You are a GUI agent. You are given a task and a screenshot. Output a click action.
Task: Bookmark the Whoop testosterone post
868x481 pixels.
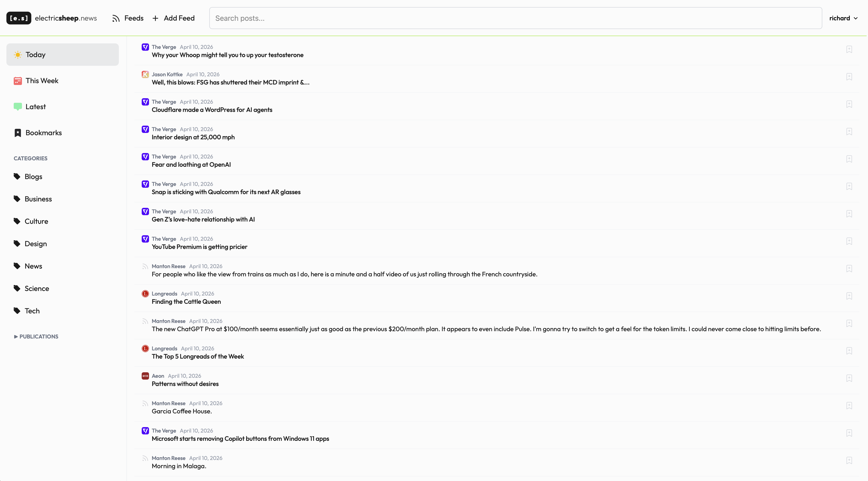click(x=849, y=50)
